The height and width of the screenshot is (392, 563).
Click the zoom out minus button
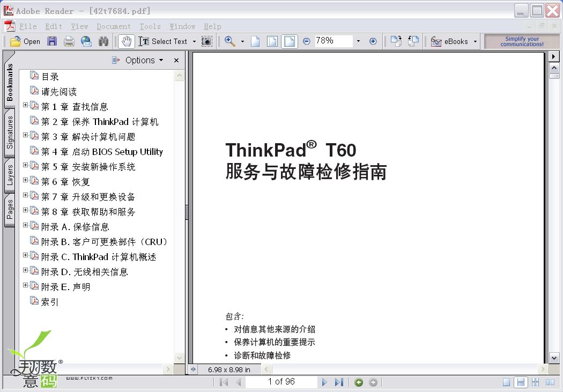point(306,41)
